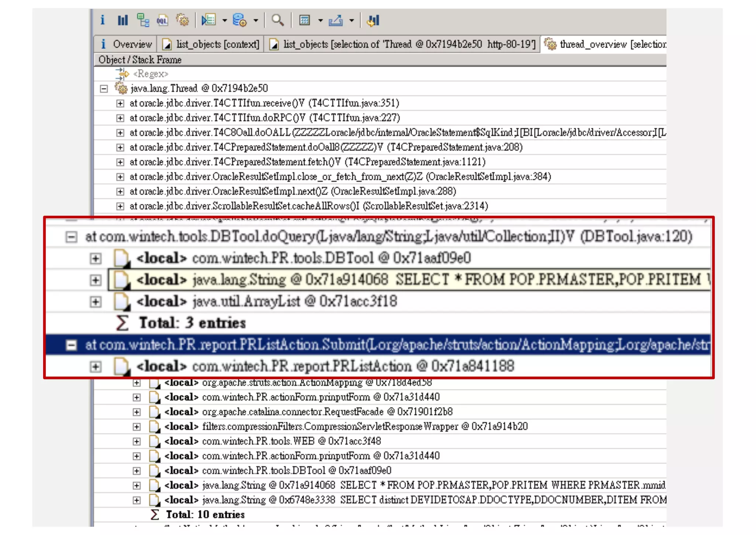
Task: Expand the java.util.ArrayList @ 0x71acc3f18 local
Action: (96, 302)
